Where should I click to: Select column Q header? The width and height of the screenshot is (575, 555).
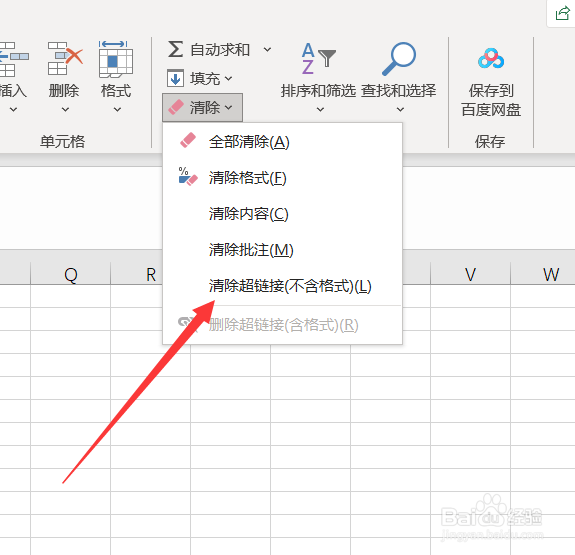70,274
